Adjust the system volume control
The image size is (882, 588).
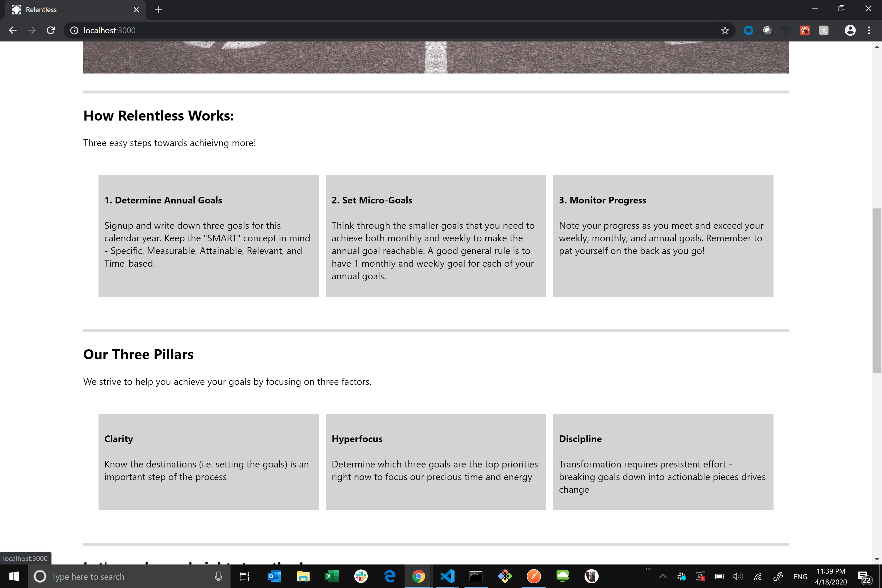click(x=738, y=576)
